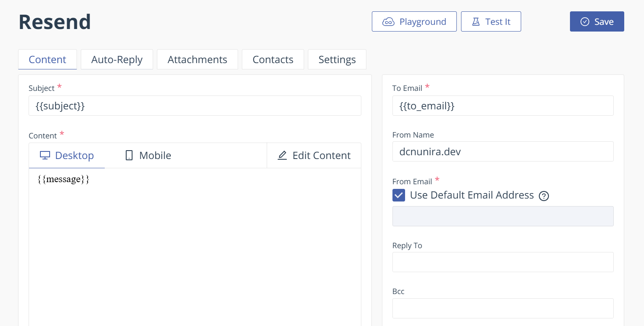Click the From Name field
Image resolution: width=644 pixels, height=326 pixels.
pyautogui.click(x=503, y=151)
